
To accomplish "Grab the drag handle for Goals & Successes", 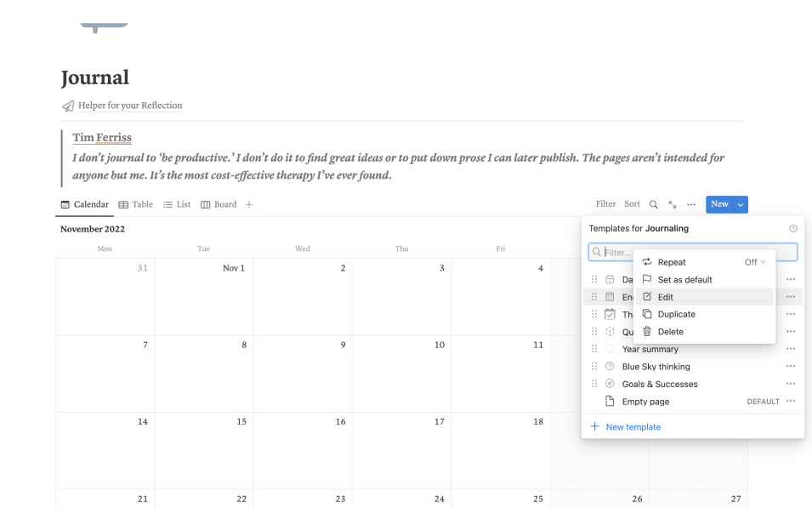I will point(594,384).
